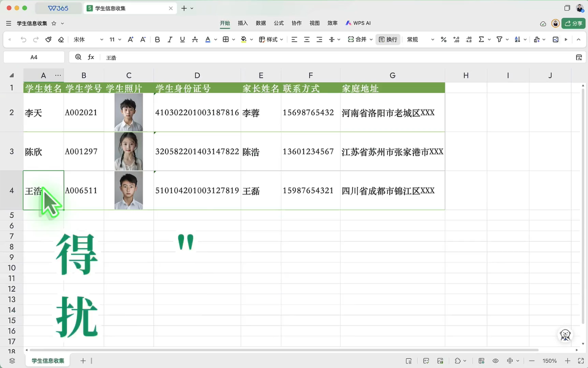Click the fx insert function icon

91,57
